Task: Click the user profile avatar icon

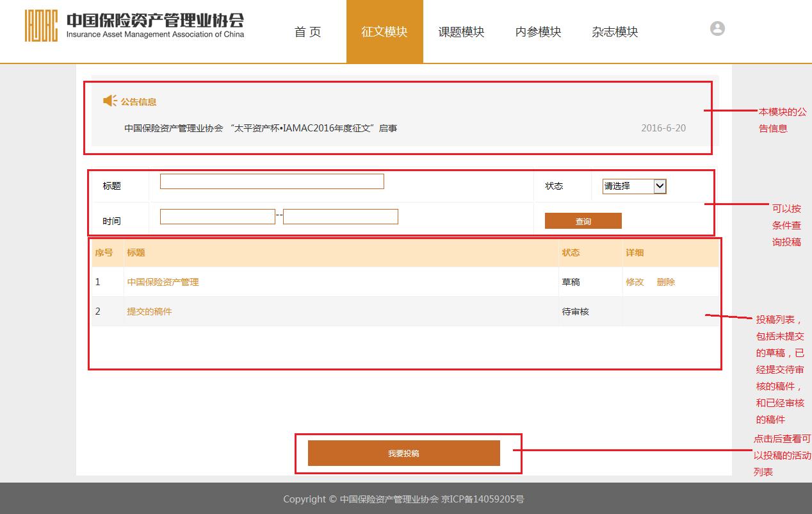Action: (717, 29)
